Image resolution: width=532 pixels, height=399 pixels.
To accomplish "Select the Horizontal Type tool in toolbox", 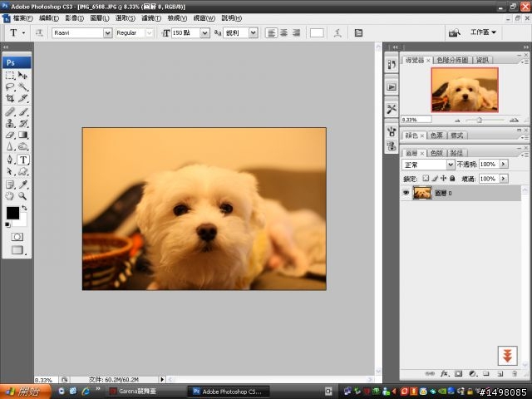I will tap(23, 160).
